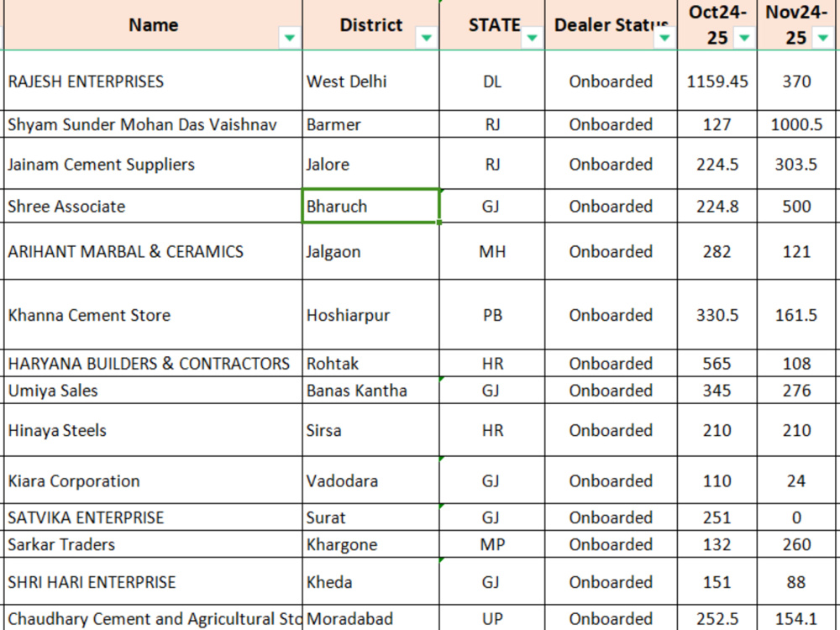840x630 pixels.
Task: Select the West Delhi district cell
Action: point(370,81)
